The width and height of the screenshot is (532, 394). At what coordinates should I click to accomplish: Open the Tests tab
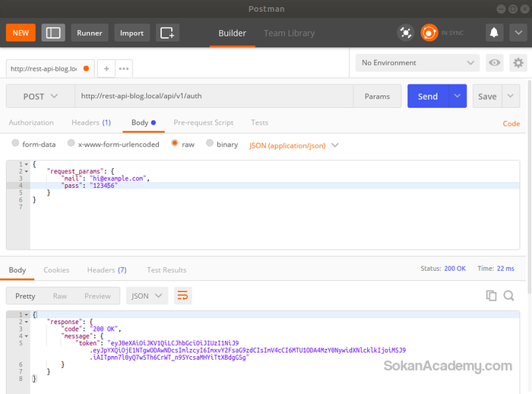click(260, 122)
